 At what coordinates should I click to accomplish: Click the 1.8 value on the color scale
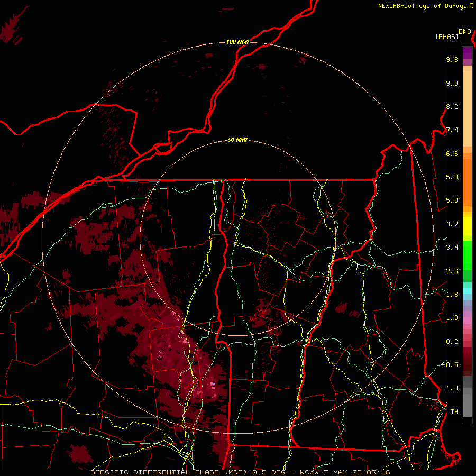click(452, 295)
